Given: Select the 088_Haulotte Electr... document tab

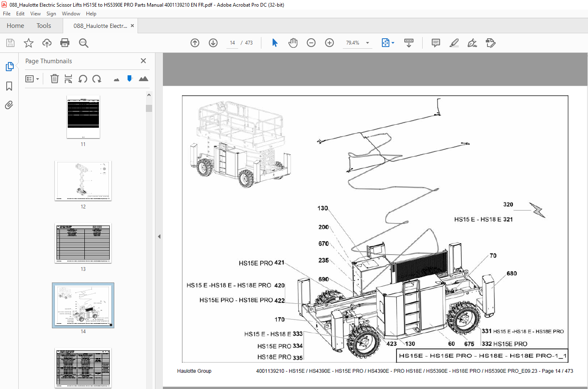Looking at the screenshot, I should (x=100, y=26).
